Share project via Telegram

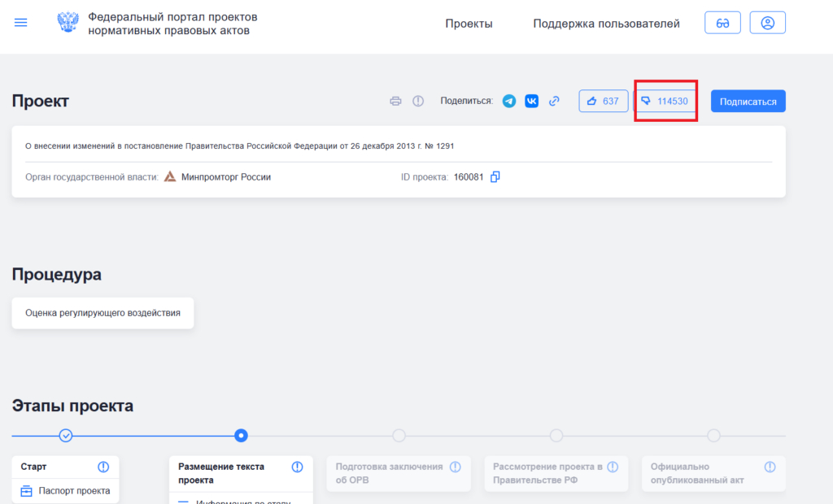[x=509, y=102]
